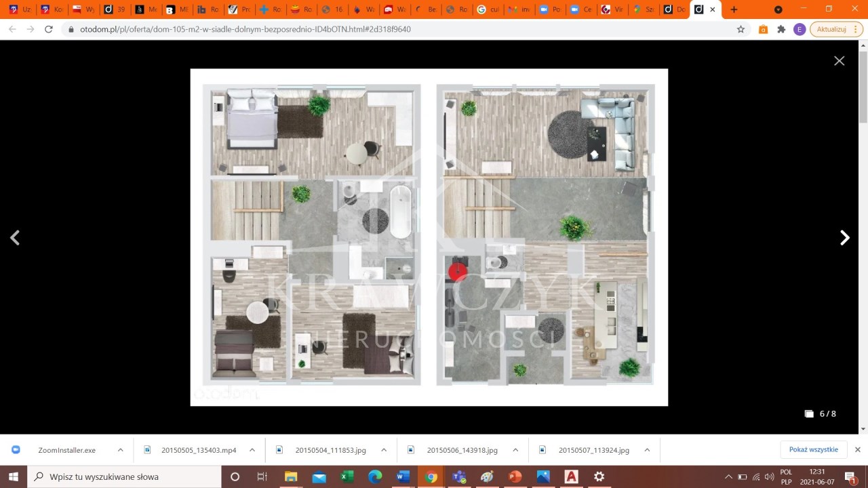
Task: Switch to the '39' otodom tab
Action: (115, 9)
